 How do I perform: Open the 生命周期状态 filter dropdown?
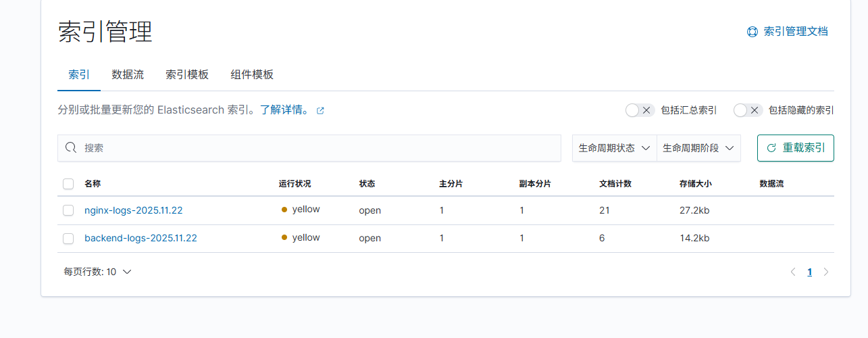[x=614, y=148]
